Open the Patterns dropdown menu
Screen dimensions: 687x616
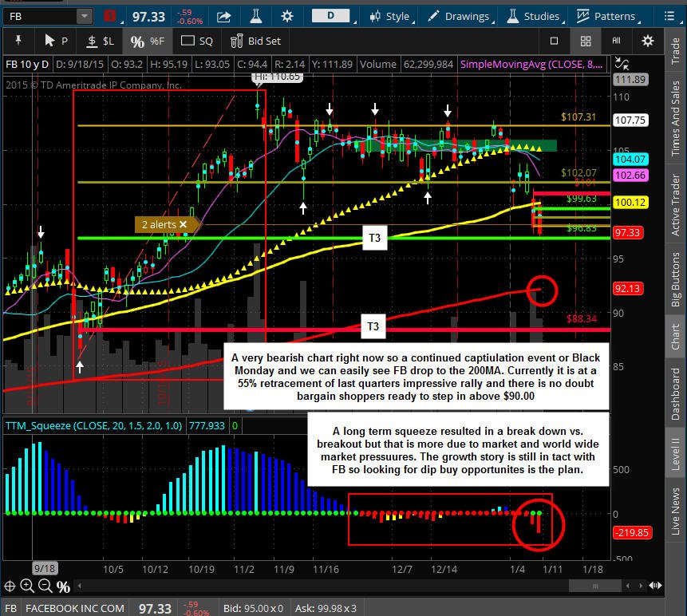607,17
